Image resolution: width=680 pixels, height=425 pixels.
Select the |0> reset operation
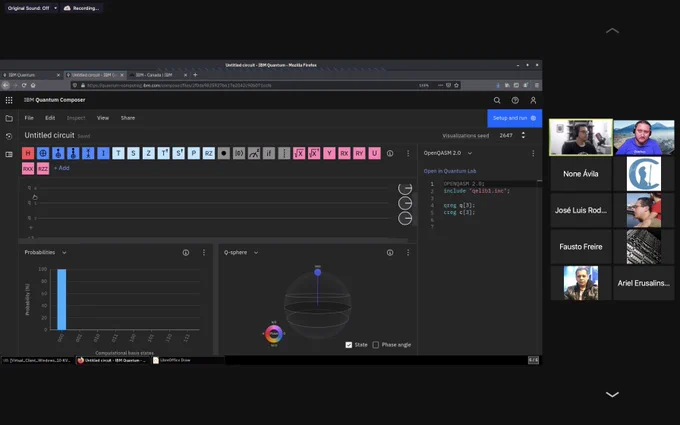click(239, 153)
